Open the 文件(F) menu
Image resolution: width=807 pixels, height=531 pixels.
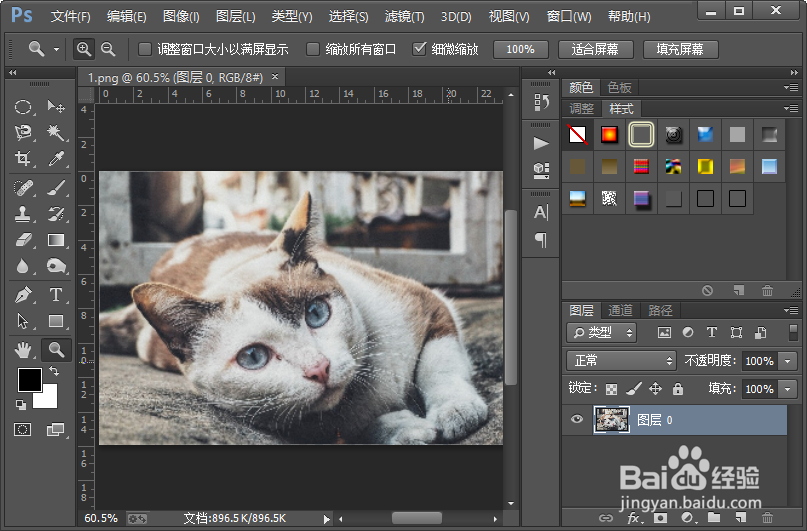[71, 16]
